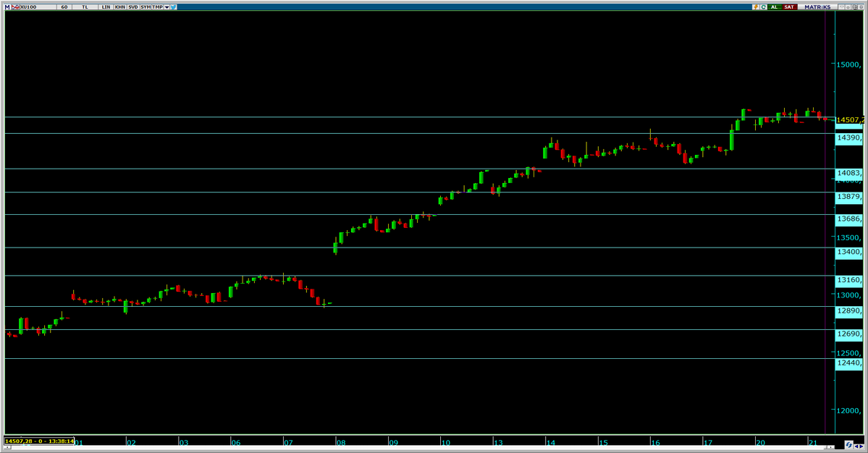Click the SVD toolbar button
The width and height of the screenshot is (868, 453).
[x=133, y=7]
